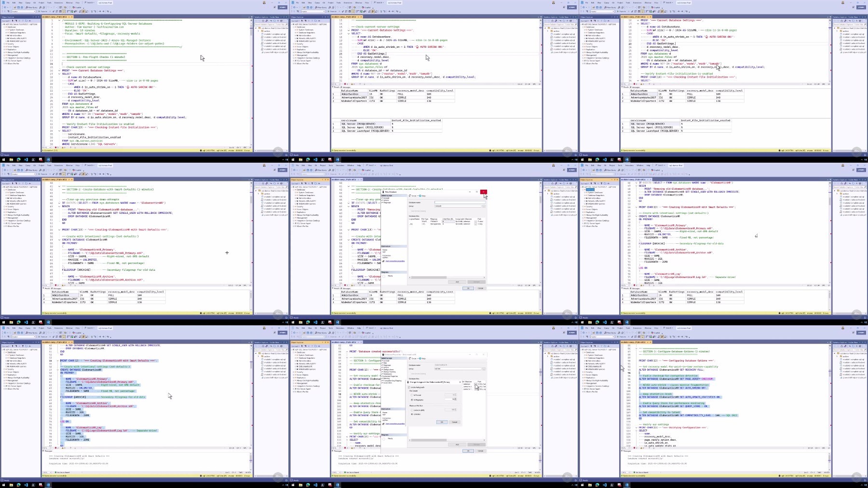The image size is (868, 488).
Task: Open Help icon in the New Database dialog
Action: 420,196
